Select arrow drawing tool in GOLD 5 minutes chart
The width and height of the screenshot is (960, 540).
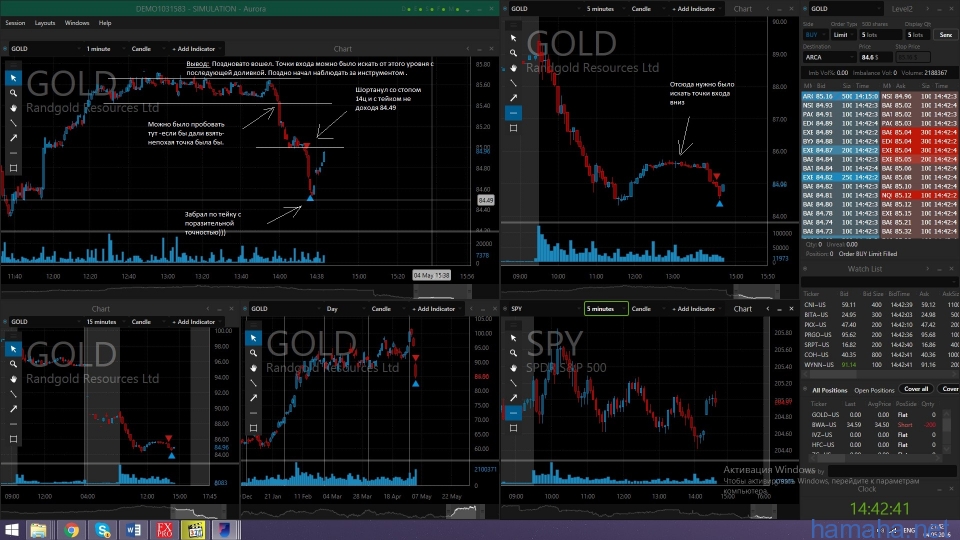[x=514, y=98]
